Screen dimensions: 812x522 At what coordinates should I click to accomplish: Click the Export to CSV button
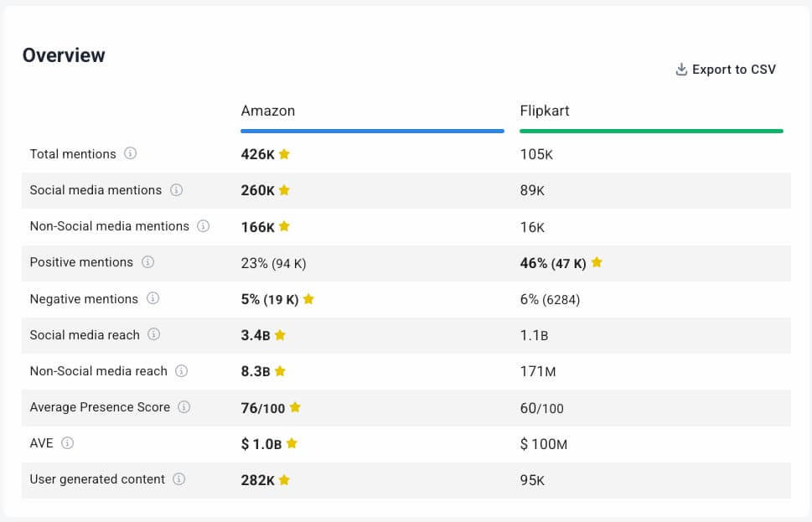click(726, 70)
